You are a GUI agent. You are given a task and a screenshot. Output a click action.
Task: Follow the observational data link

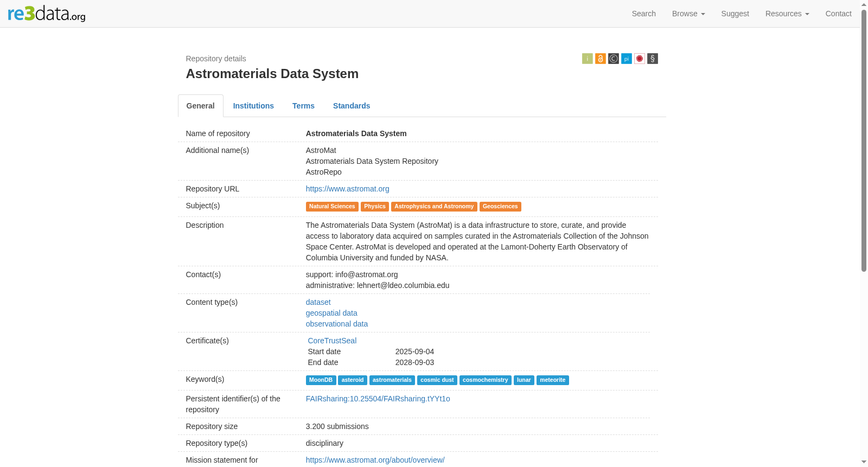337,324
